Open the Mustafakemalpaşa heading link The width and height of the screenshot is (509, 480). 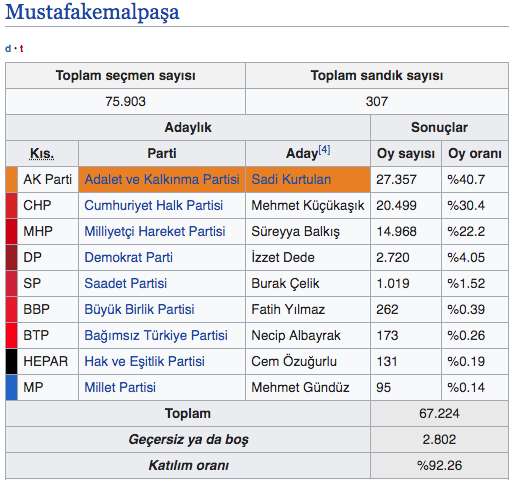pyautogui.click(x=92, y=13)
